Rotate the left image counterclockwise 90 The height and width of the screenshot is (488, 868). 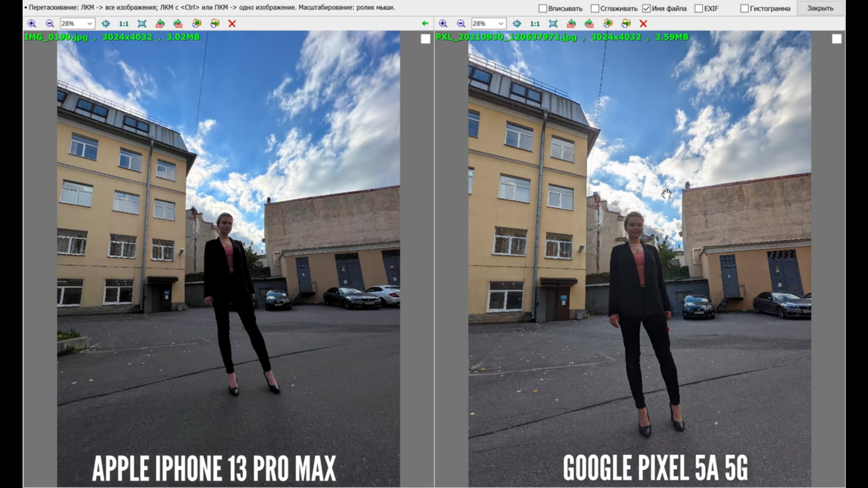pos(160,23)
